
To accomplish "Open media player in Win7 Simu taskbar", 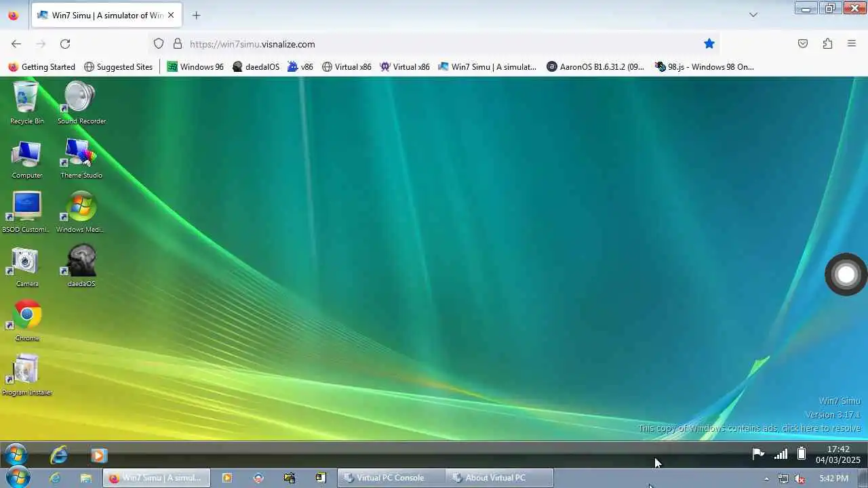I will point(99,455).
